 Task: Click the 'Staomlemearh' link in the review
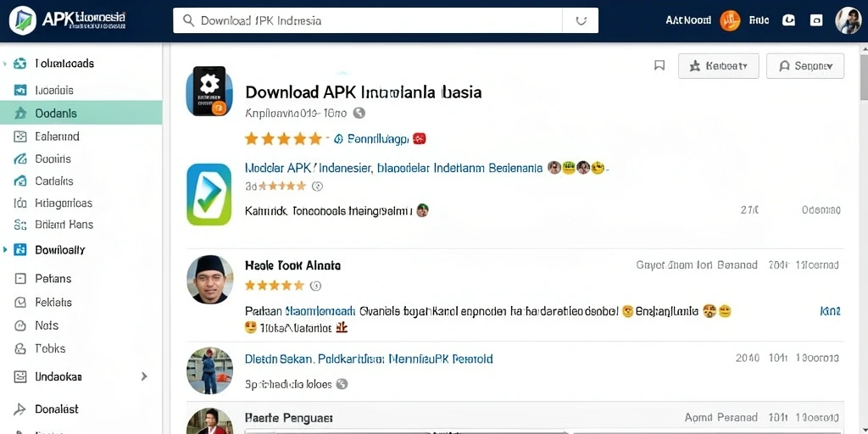pyautogui.click(x=321, y=311)
